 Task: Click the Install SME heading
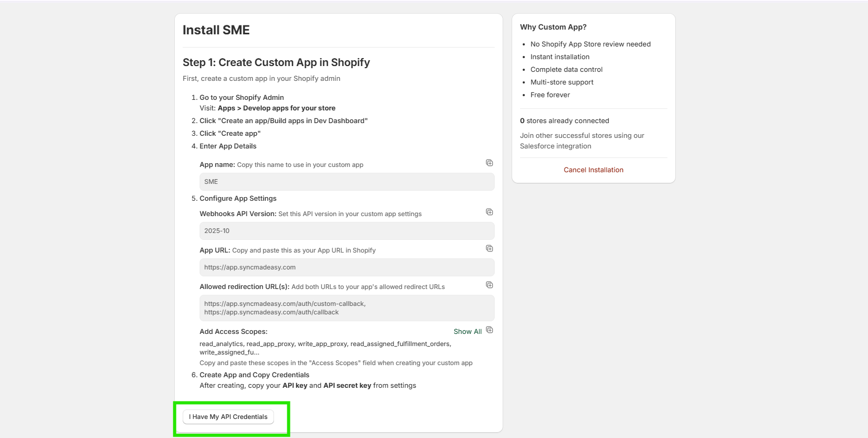(x=216, y=30)
